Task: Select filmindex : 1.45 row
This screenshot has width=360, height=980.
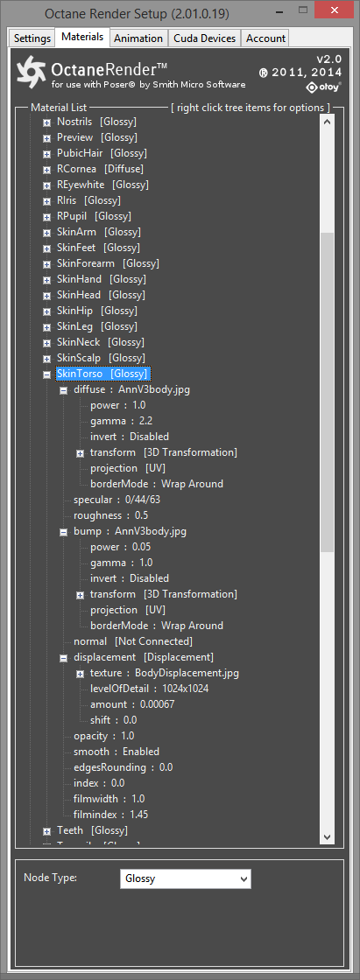Action: [110, 815]
